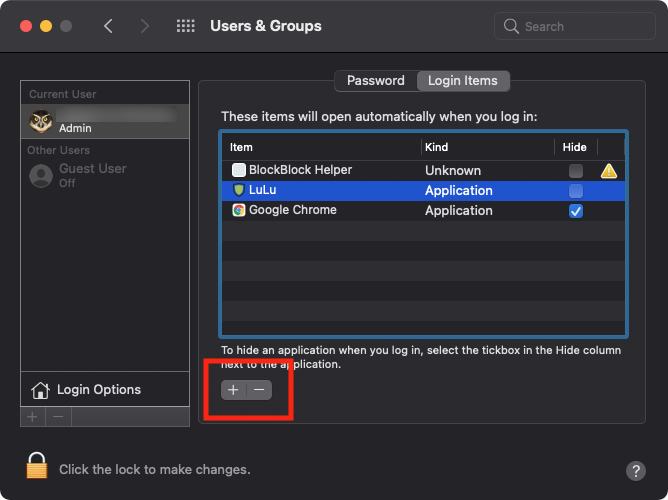The image size is (668, 500).
Task: Go back with the left chevron arrow
Action: [x=108, y=26]
